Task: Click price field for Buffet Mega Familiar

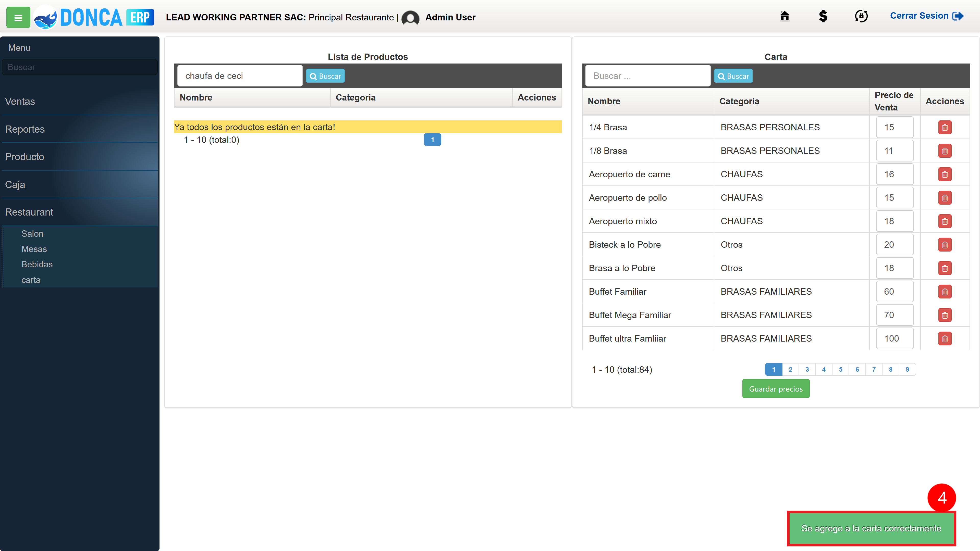Action: click(895, 315)
